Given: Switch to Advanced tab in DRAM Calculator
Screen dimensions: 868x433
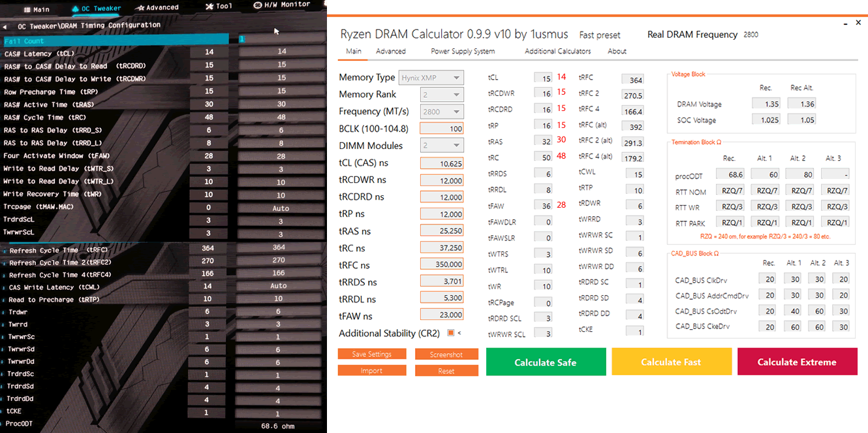Looking at the screenshot, I should (x=391, y=52).
